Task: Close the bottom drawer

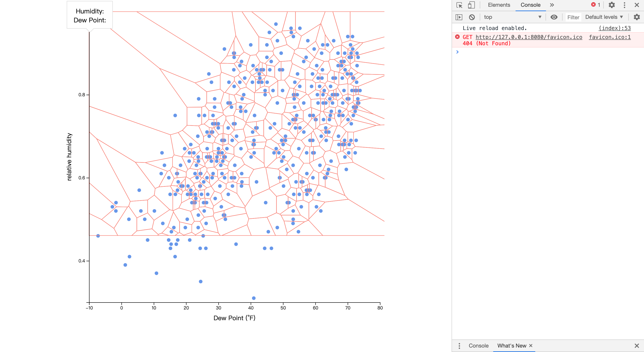Action: point(637,346)
